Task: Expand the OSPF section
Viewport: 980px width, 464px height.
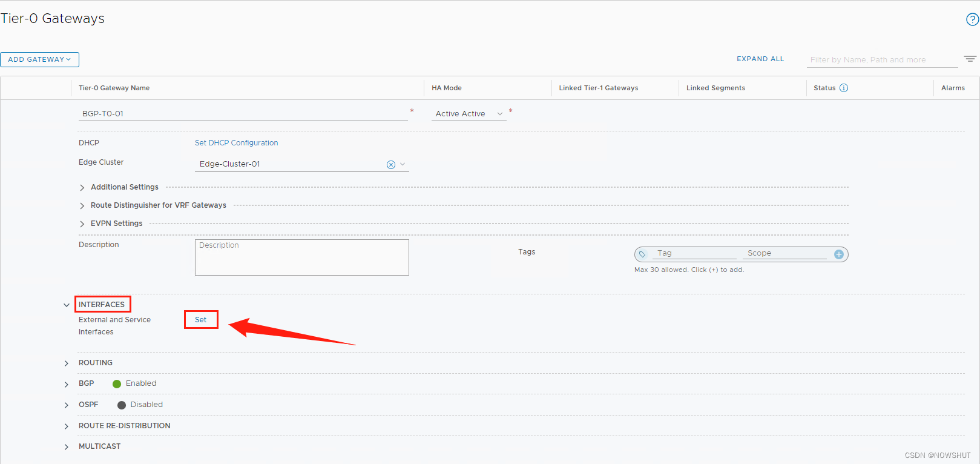Action: 67,405
